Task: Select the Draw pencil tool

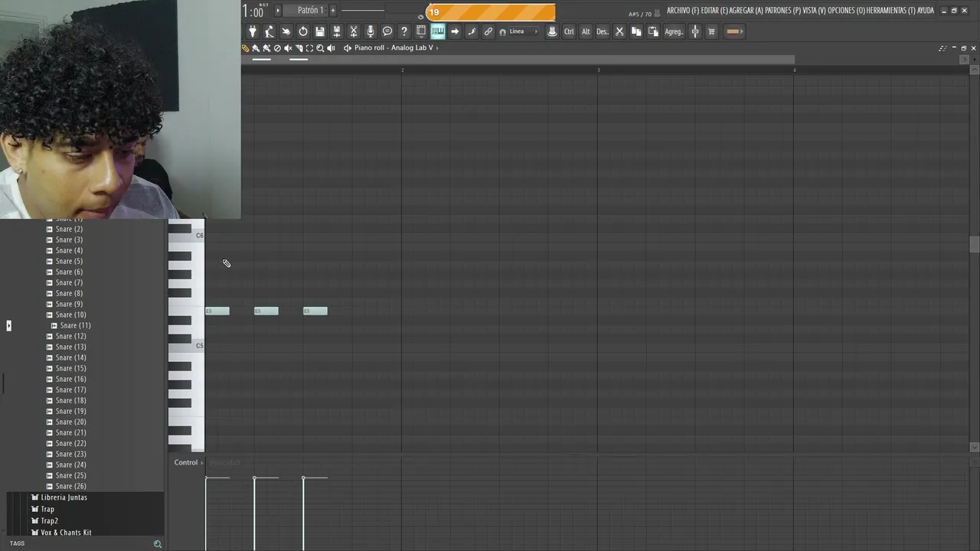Action: (245, 48)
